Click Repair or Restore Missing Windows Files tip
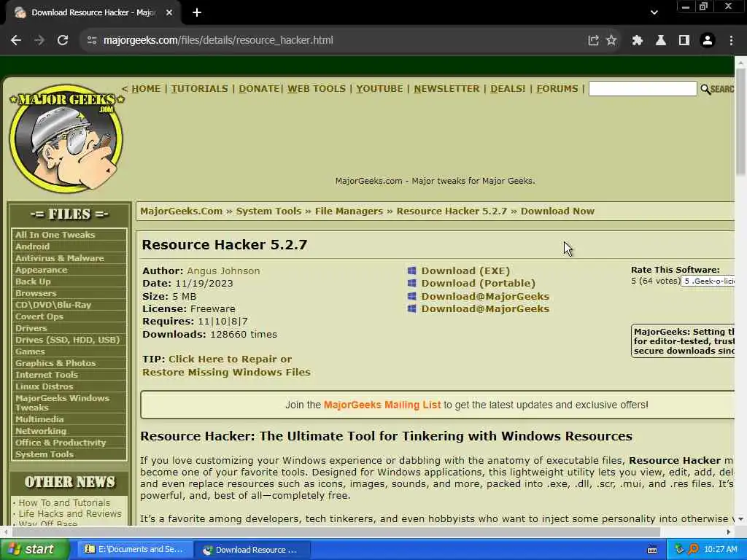Viewport: 747px width, 560px height. tap(226, 366)
